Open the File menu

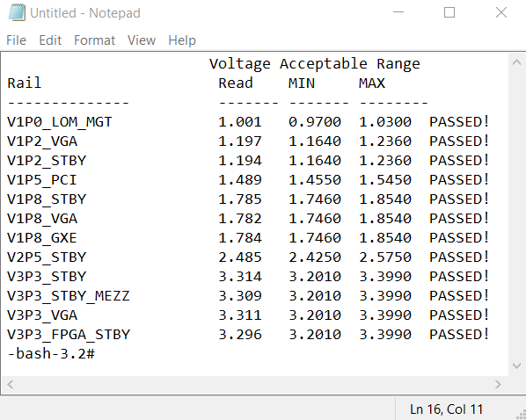pyautogui.click(x=16, y=40)
